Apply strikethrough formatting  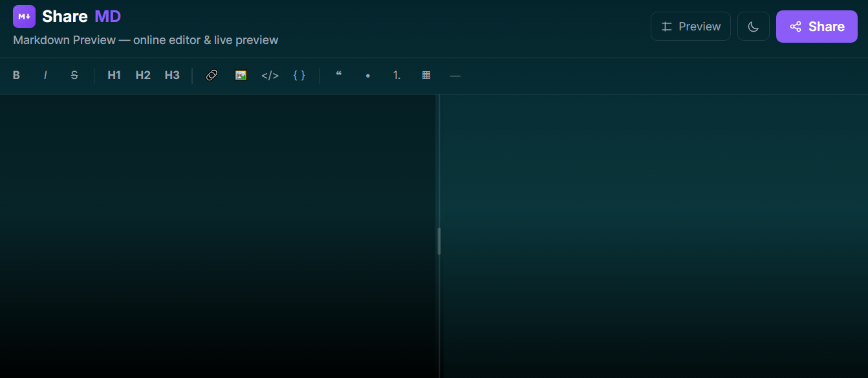click(x=74, y=75)
